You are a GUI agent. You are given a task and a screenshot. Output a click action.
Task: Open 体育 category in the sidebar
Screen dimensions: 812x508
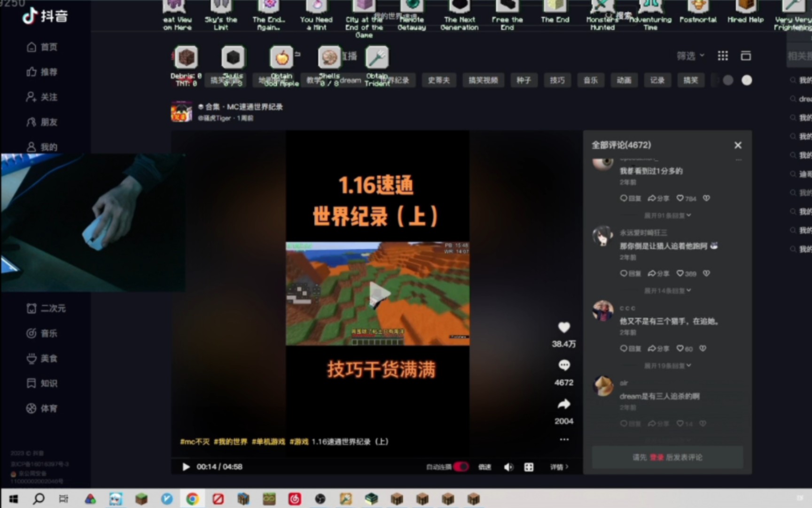42,408
